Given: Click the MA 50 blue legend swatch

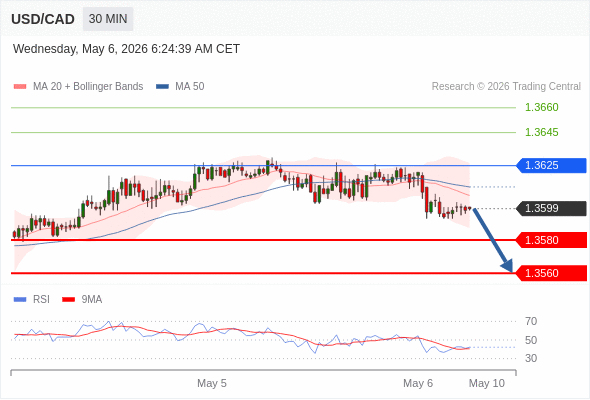Looking at the screenshot, I should [x=162, y=87].
